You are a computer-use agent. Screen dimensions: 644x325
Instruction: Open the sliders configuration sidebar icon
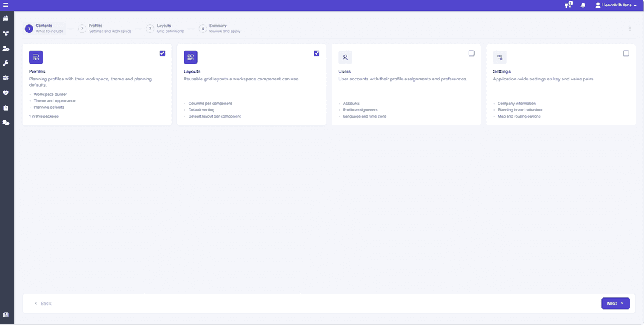pos(6,78)
